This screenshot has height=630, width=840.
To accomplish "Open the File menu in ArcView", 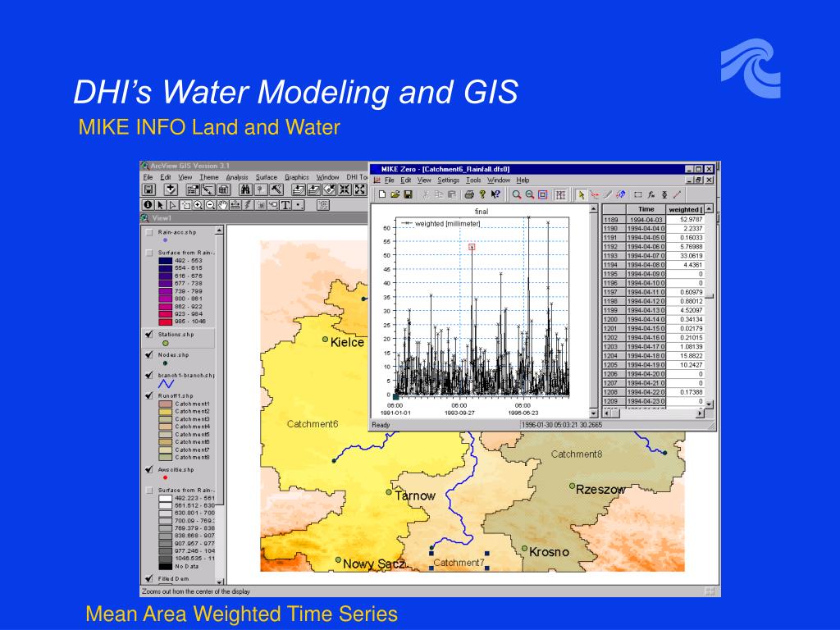I will coord(148,177).
